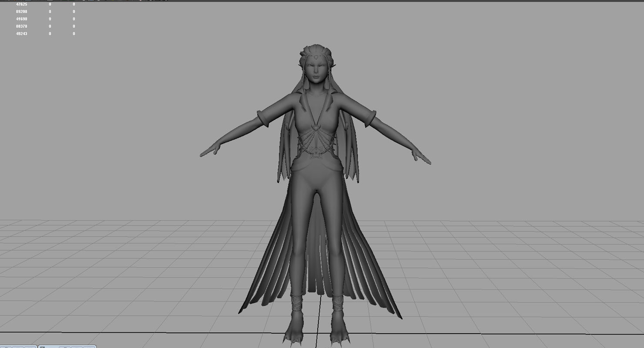The image size is (644, 348).
Task: Click the poly count value 89208
Action: click(x=21, y=12)
